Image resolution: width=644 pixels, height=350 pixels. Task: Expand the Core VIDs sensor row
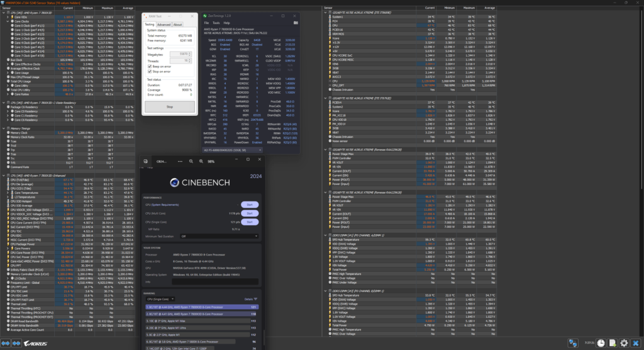click(8, 17)
